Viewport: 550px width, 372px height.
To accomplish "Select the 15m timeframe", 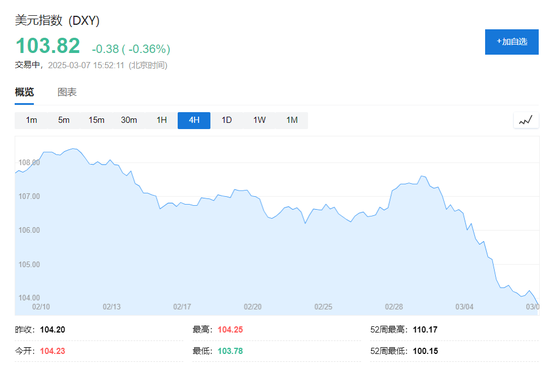I will (96, 120).
